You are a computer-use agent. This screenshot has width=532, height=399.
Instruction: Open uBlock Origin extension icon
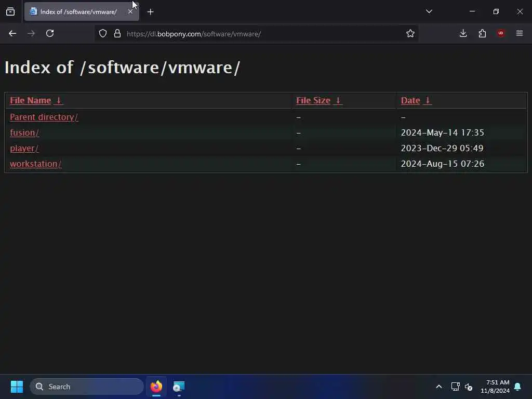(x=501, y=33)
